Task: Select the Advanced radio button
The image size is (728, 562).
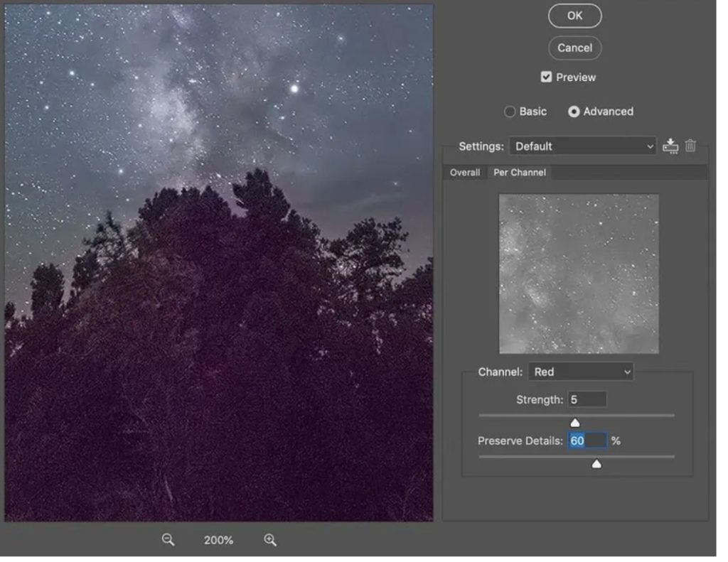Action: coord(574,112)
